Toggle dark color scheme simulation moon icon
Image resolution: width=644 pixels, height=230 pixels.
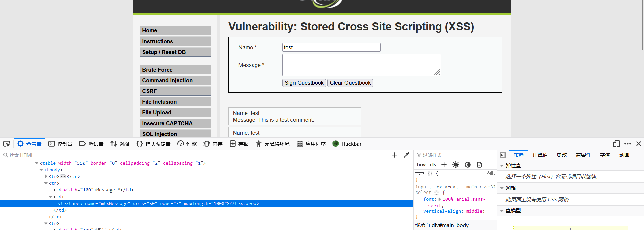(468, 165)
